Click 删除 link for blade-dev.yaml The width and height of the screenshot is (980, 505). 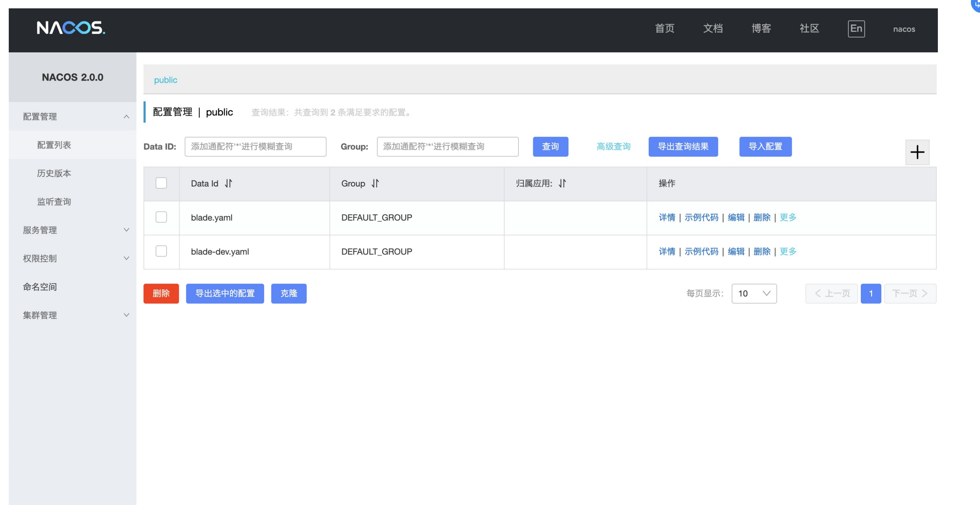click(x=762, y=251)
